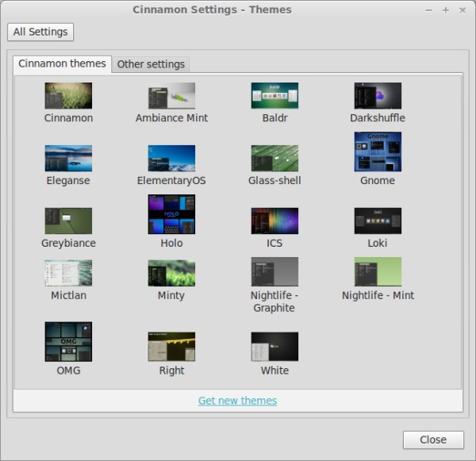Choose the Minty theme preview
476x461 pixels.
[171, 273]
